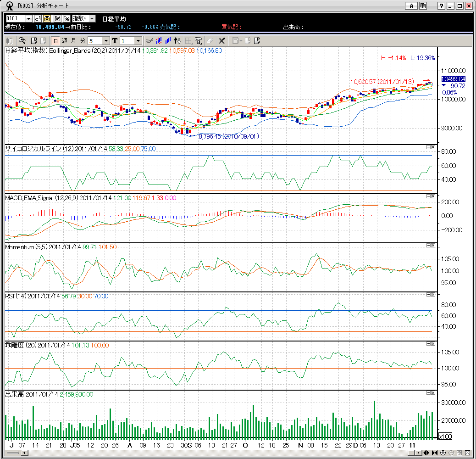Click the binoculars search icon

(x=47, y=18)
